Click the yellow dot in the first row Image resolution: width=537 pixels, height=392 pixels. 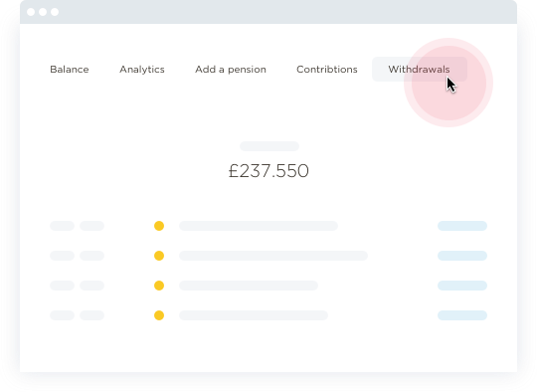click(159, 226)
